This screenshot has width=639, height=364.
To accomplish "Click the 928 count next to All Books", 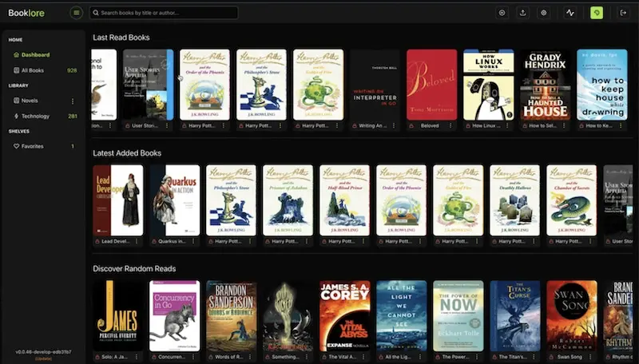I will click(x=72, y=70).
